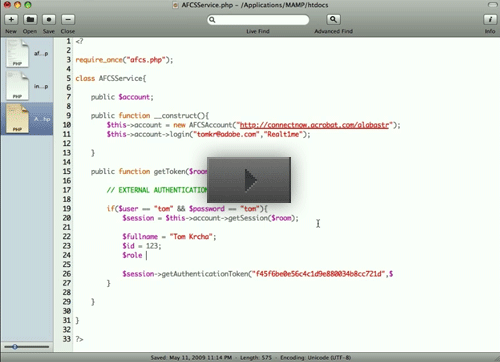Viewport: 500px width, 362px height.
Task: Open a file with the Open folder icon
Action: point(30,19)
